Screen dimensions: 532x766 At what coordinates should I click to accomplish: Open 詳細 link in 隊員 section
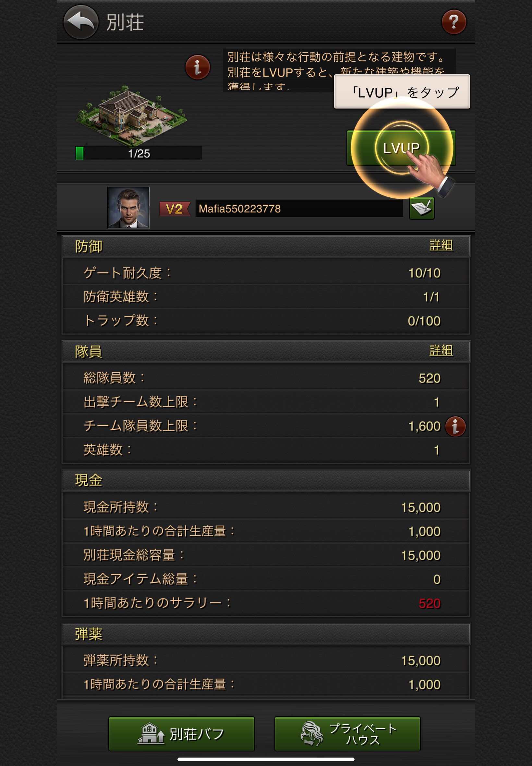441,350
